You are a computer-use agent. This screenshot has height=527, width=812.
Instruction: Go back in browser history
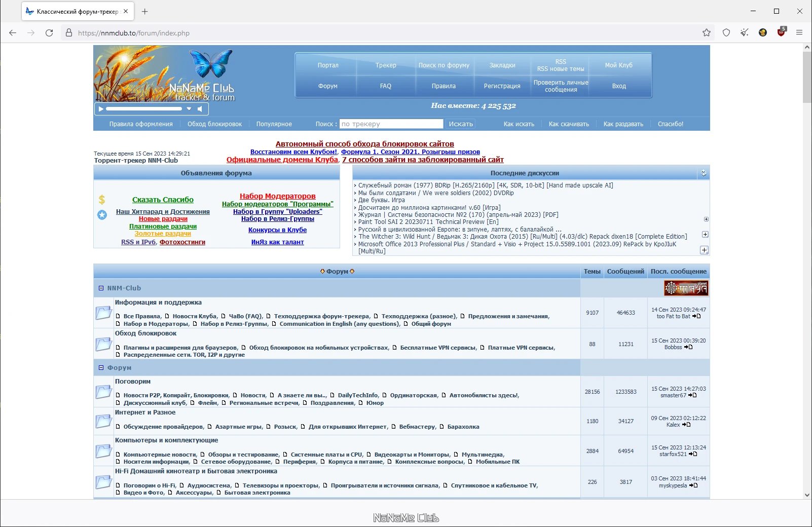point(13,33)
